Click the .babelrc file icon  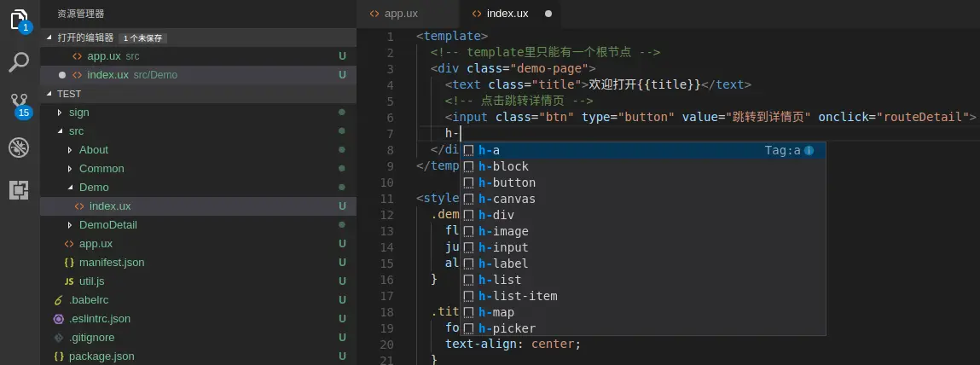[x=59, y=300]
